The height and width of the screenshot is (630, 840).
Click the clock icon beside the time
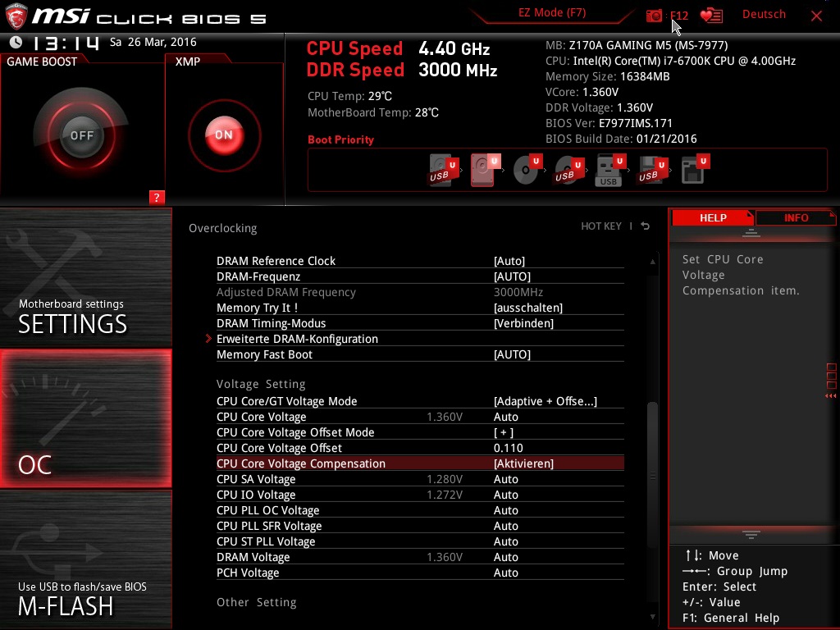pyautogui.click(x=16, y=43)
